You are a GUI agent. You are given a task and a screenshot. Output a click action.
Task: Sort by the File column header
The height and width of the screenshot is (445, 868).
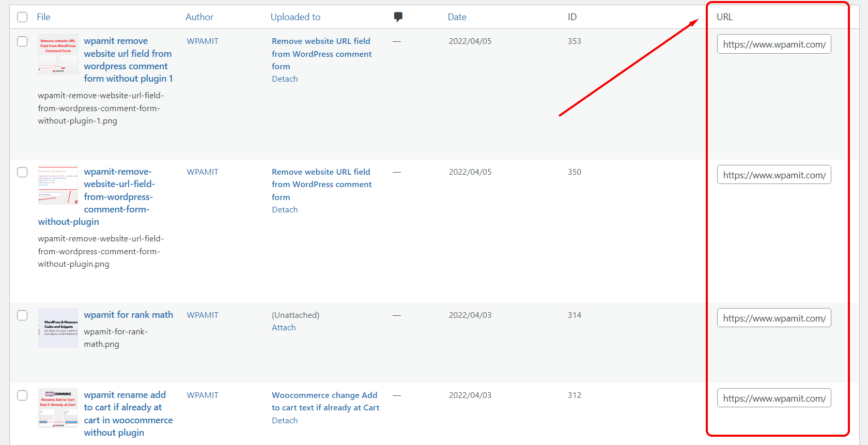[43, 17]
